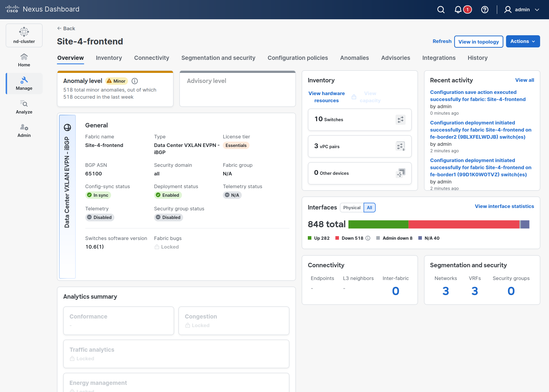Click the Networks count 3
This screenshot has width=549, height=392.
[446, 291]
